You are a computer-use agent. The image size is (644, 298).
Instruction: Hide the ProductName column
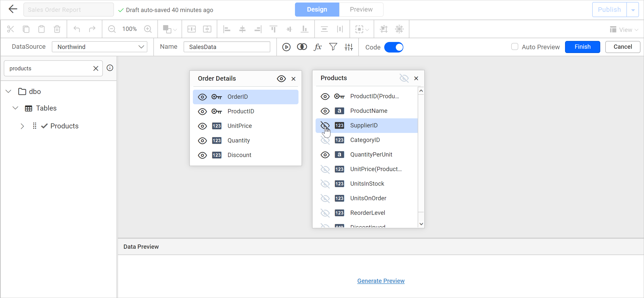(x=325, y=111)
